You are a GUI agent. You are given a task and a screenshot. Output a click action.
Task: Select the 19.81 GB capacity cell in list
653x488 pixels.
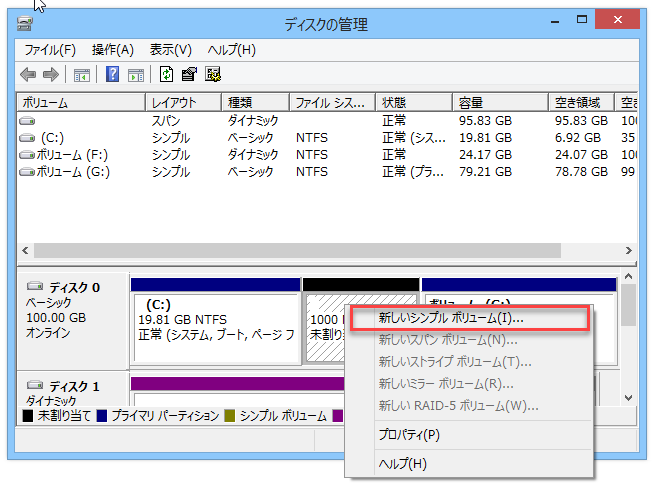pos(485,138)
